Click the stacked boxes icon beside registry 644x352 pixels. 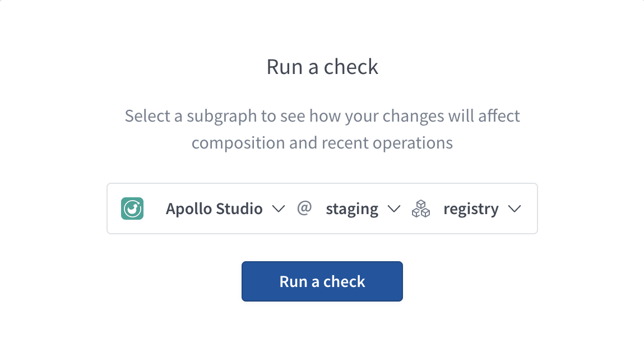(420, 208)
